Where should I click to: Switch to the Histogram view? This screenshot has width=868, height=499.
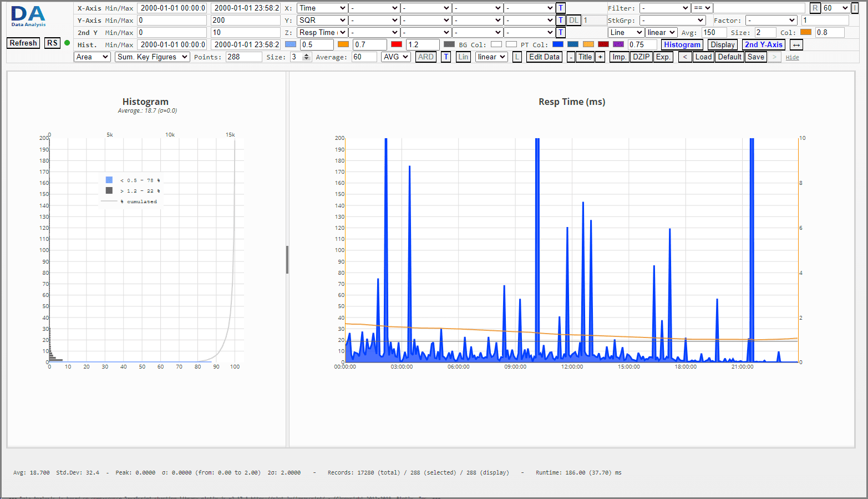coord(682,44)
